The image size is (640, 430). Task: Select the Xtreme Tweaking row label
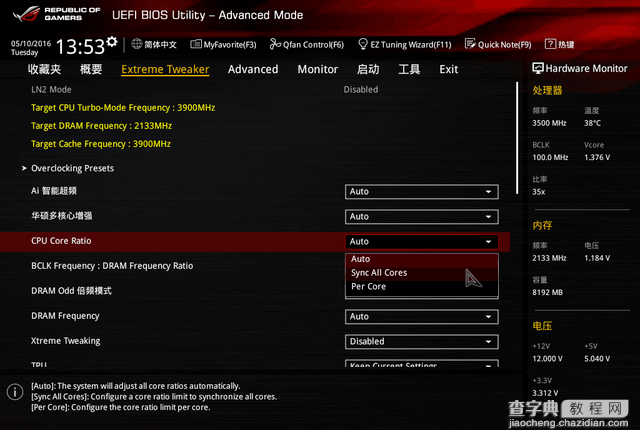66,341
